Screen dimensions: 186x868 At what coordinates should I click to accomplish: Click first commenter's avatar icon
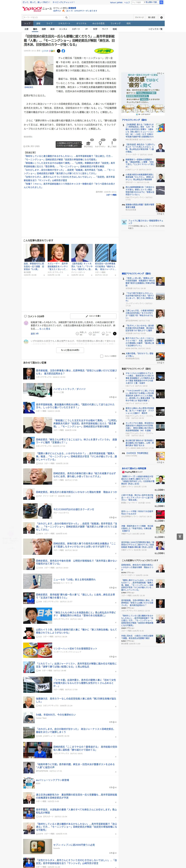pos(26,323)
